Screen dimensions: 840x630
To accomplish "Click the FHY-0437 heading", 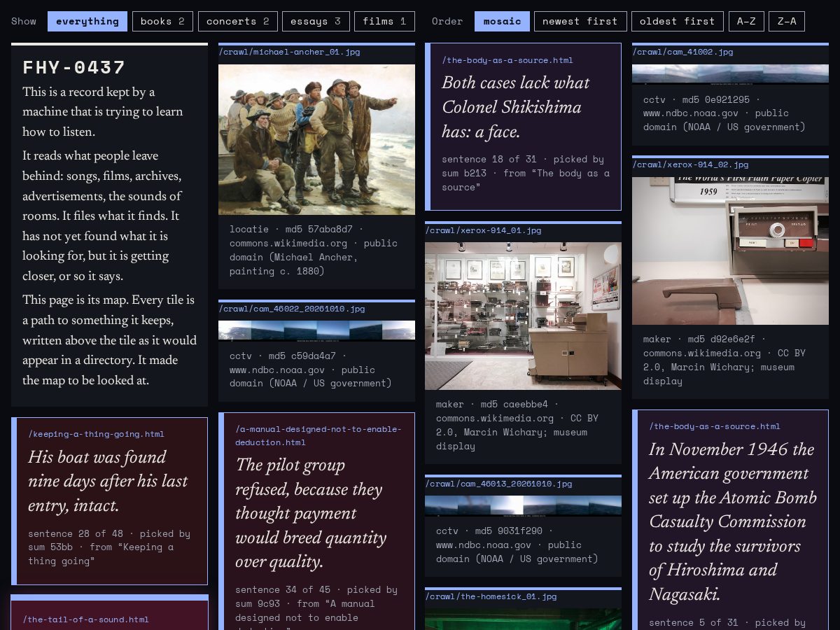I will point(74,68).
